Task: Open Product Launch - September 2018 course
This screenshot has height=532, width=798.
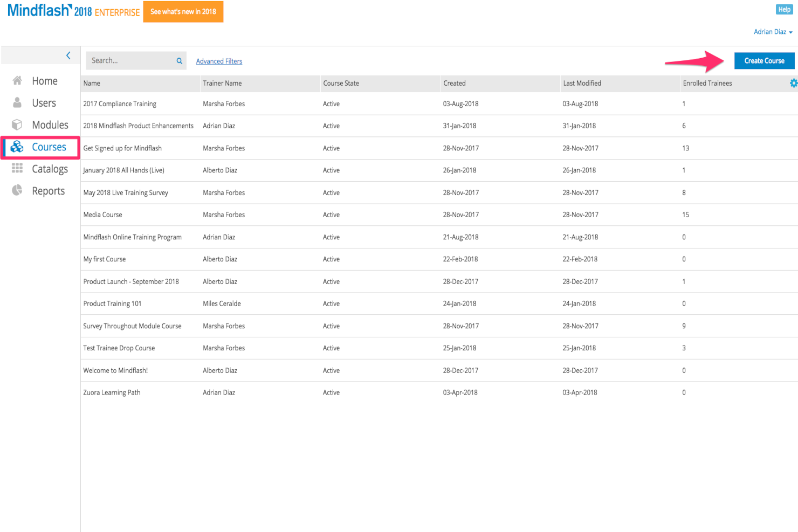Action: (131, 282)
